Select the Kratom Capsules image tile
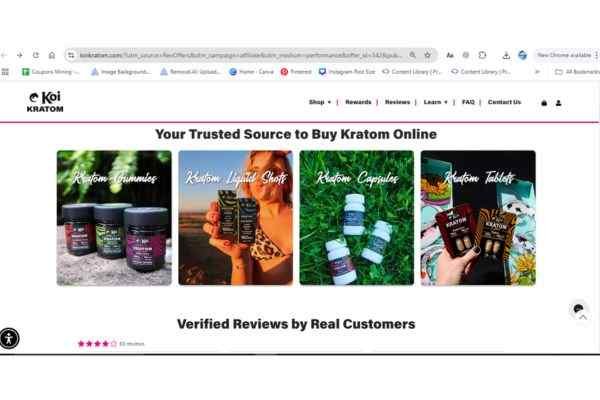This screenshot has width=600, height=400. (357, 218)
